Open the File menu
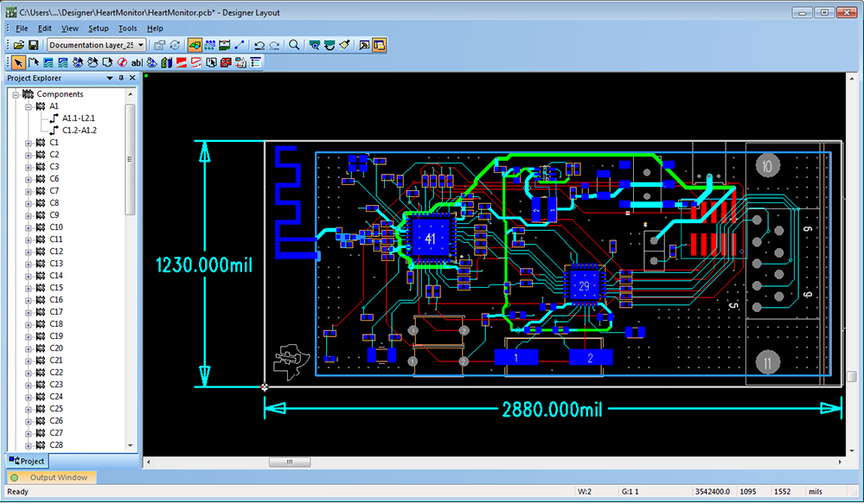This screenshot has width=864, height=504. [x=22, y=29]
